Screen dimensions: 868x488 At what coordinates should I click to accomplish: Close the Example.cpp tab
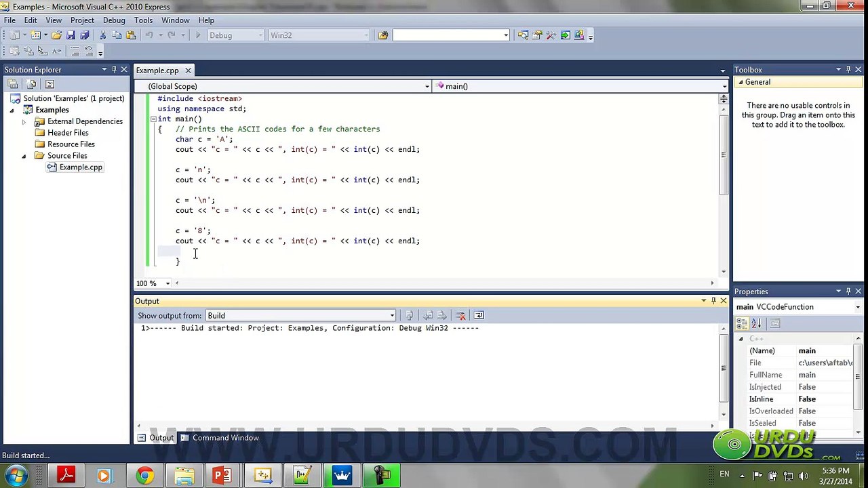(188, 70)
